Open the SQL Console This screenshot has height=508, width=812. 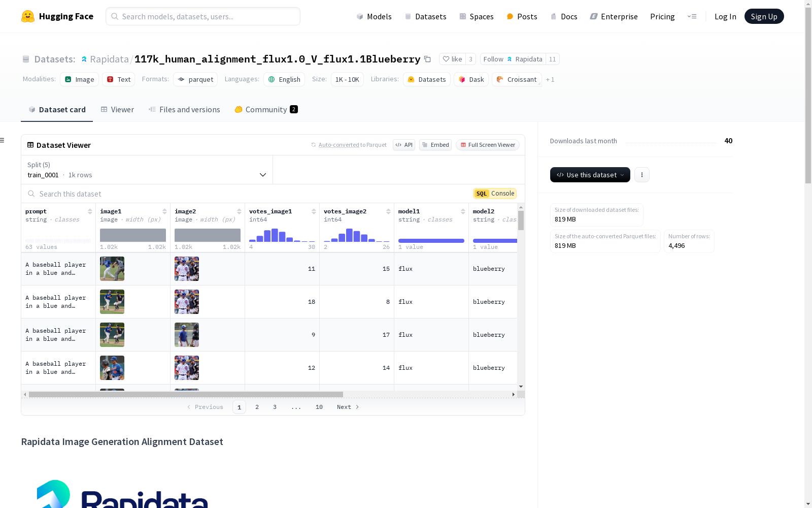pos(495,194)
